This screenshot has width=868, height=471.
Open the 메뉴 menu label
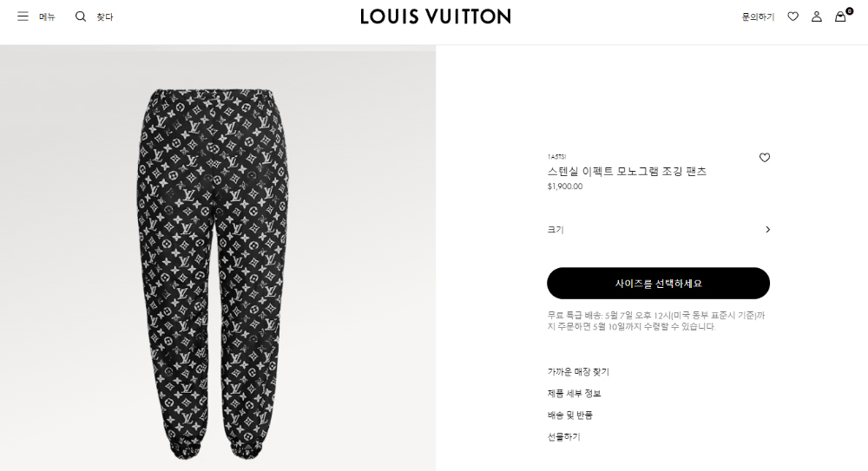click(47, 17)
